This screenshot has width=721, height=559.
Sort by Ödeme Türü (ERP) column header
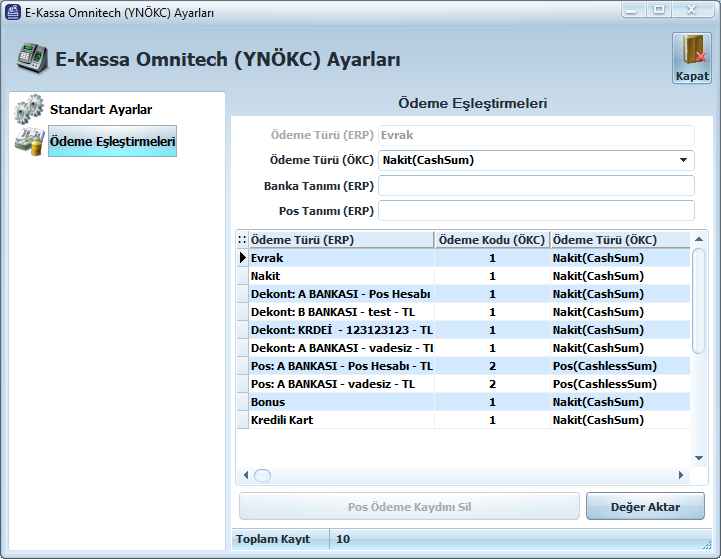click(x=342, y=240)
